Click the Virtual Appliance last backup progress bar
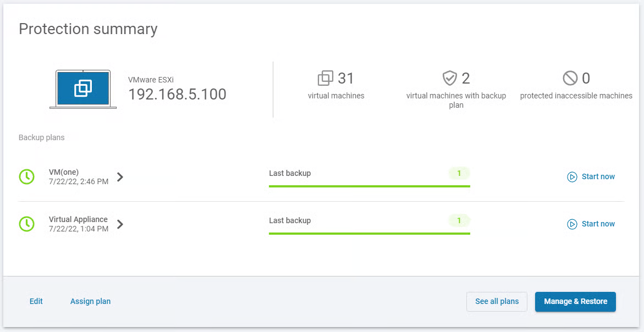This screenshot has width=644, height=332. coord(369,234)
